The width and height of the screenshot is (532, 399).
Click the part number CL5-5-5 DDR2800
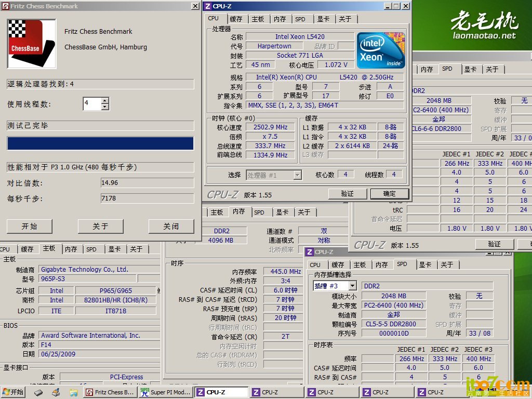[x=394, y=324]
